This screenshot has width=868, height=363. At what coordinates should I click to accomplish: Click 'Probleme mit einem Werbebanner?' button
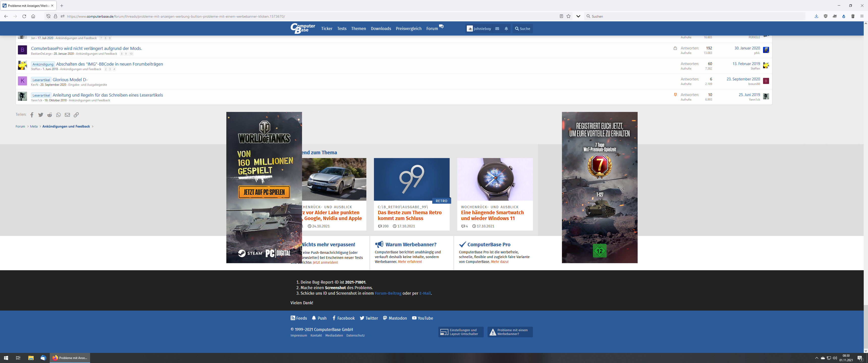510,332
